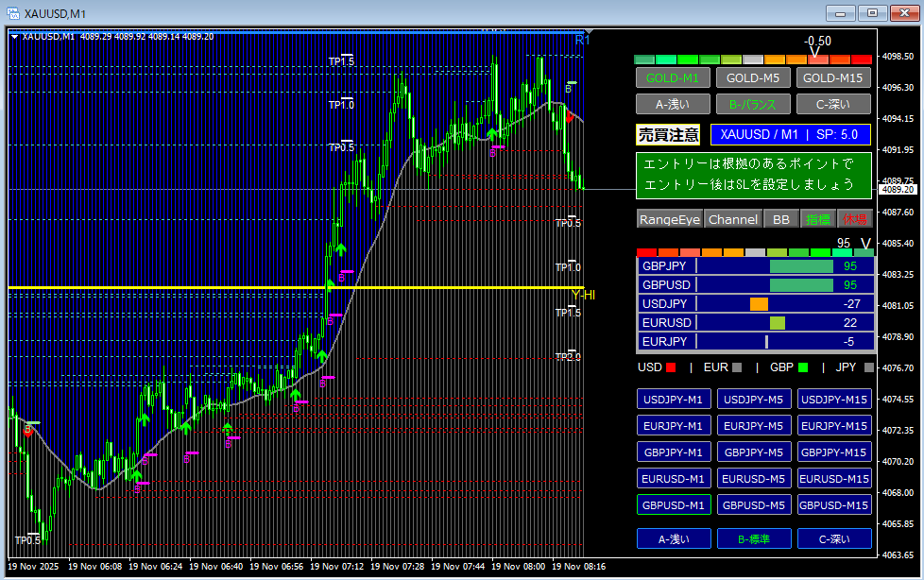
Task: Expand the chart menu triangle beside XAUUSD,M1
Action: (14, 37)
